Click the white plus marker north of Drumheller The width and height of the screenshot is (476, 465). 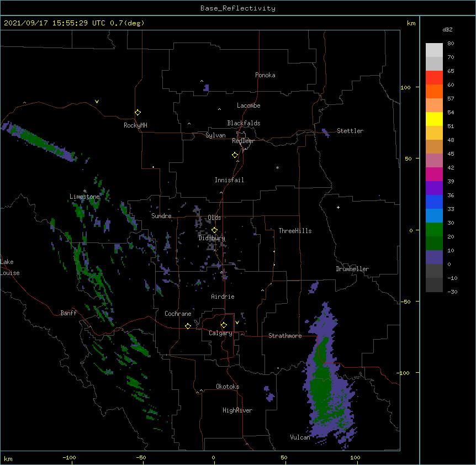(x=338, y=207)
